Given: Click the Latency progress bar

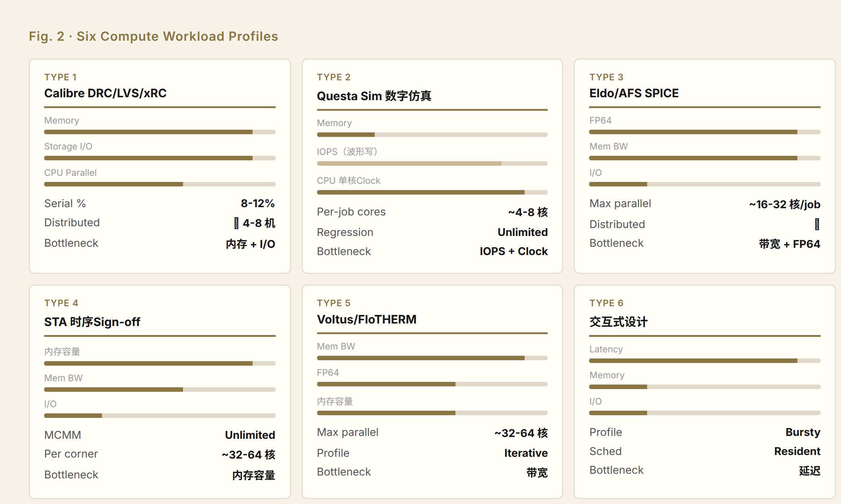Looking at the screenshot, I should 705,361.
